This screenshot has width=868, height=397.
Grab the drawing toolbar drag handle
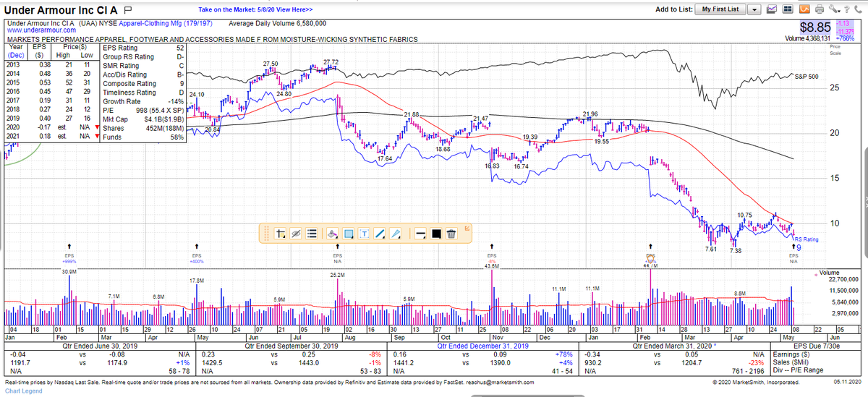tap(266, 233)
